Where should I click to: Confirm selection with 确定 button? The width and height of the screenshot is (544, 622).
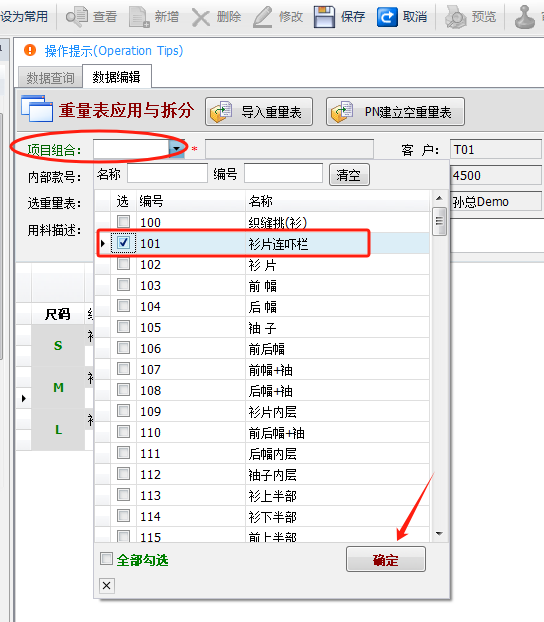(386, 559)
